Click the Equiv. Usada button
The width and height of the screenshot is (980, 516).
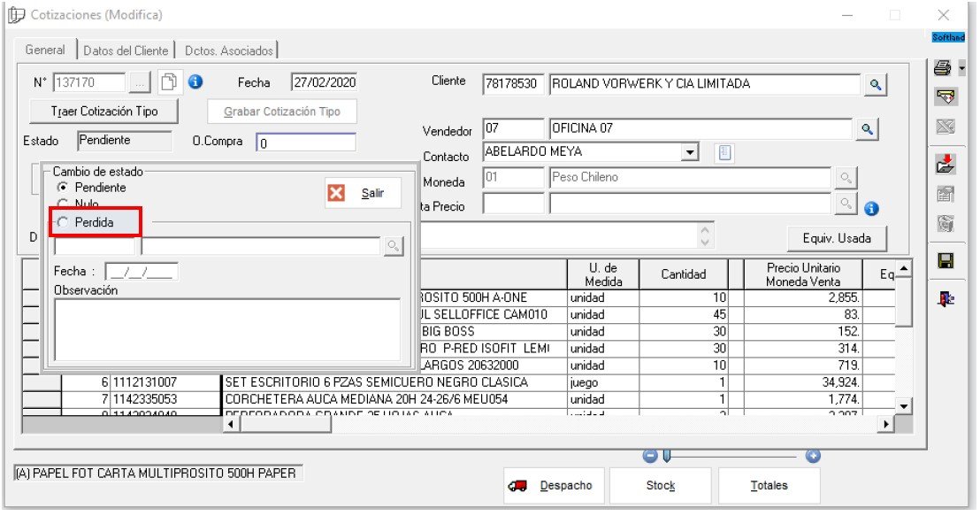(836, 238)
